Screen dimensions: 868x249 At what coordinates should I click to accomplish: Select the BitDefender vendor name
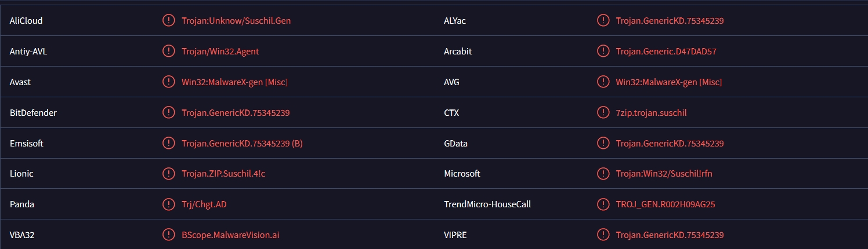click(x=33, y=113)
